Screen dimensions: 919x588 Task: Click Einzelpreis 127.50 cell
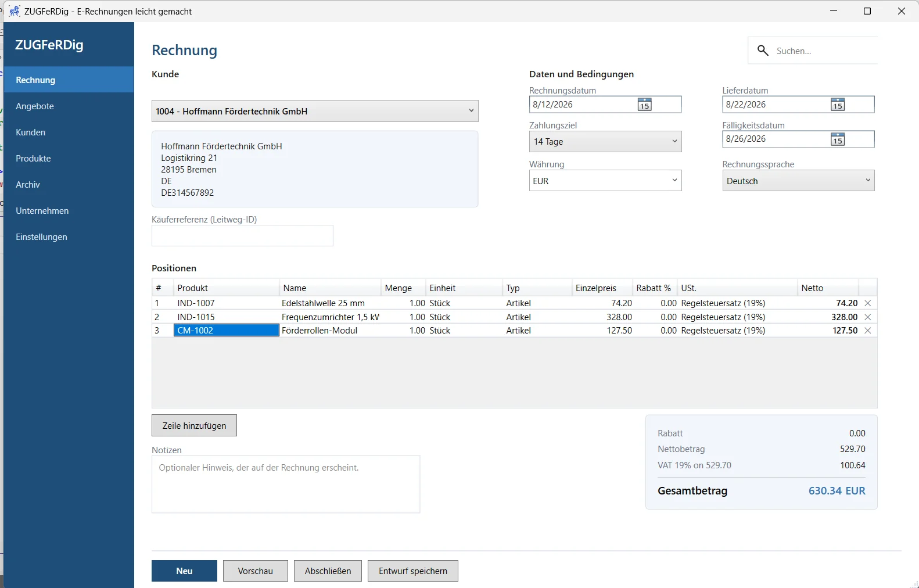[602, 331]
